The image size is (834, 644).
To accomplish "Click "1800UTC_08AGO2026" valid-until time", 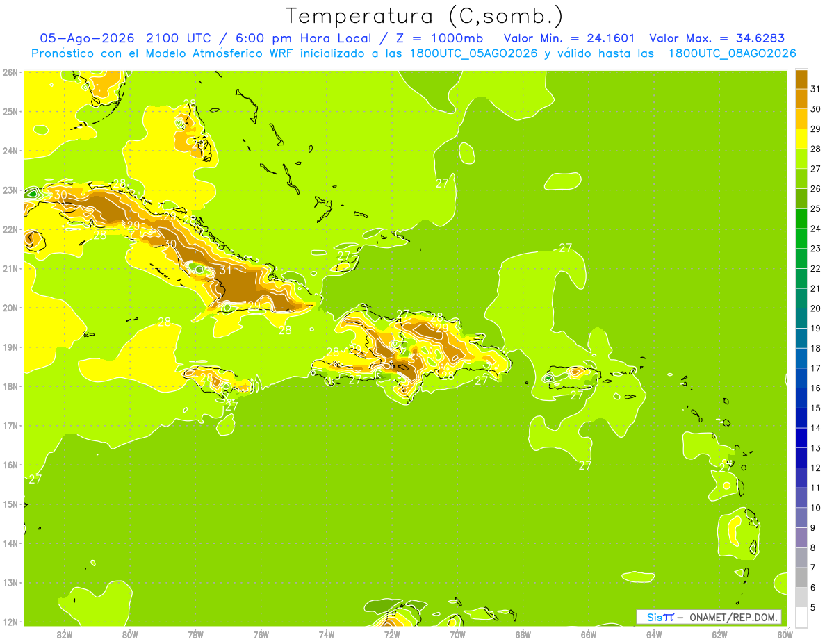I will click(x=732, y=53).
